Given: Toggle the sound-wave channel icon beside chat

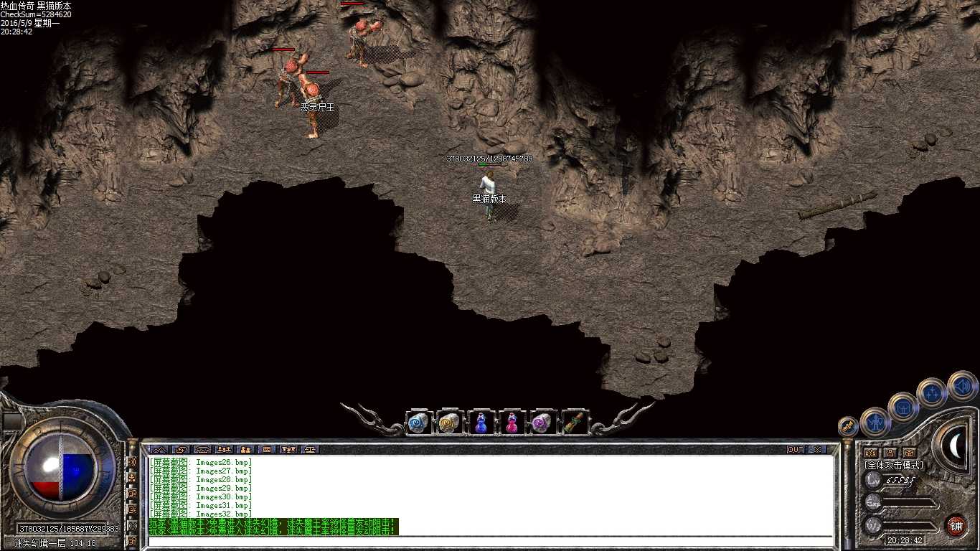Looking at the screenshot, I should [x=132, y=461].
